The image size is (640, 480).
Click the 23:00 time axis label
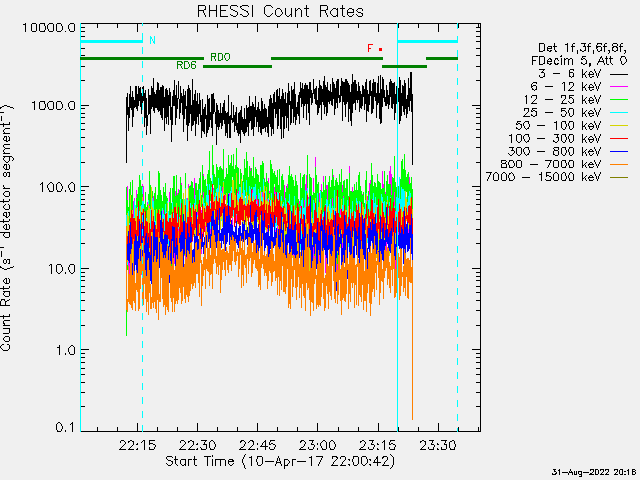tap(318, 445)
